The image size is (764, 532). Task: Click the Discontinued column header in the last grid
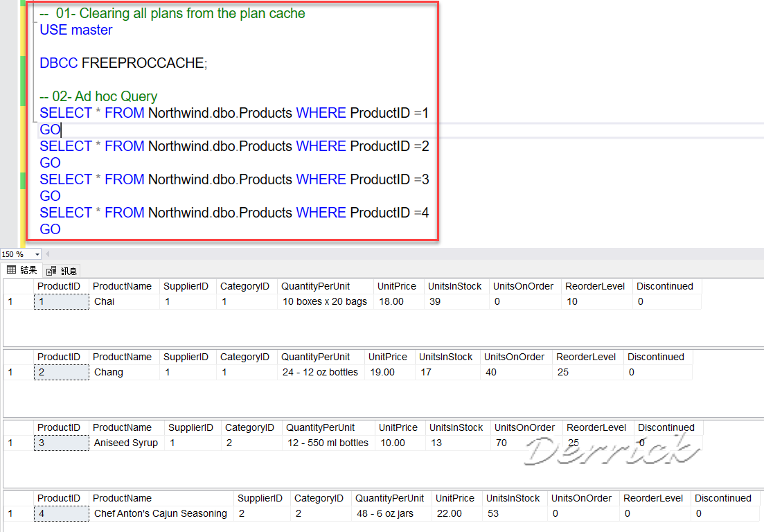(723, 497)
